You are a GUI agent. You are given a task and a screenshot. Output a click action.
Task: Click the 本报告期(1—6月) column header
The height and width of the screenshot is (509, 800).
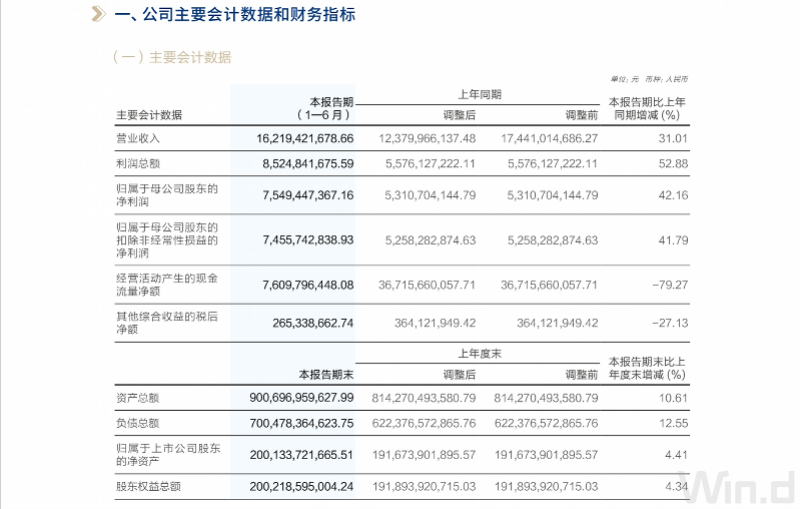[x=326, y=109]
